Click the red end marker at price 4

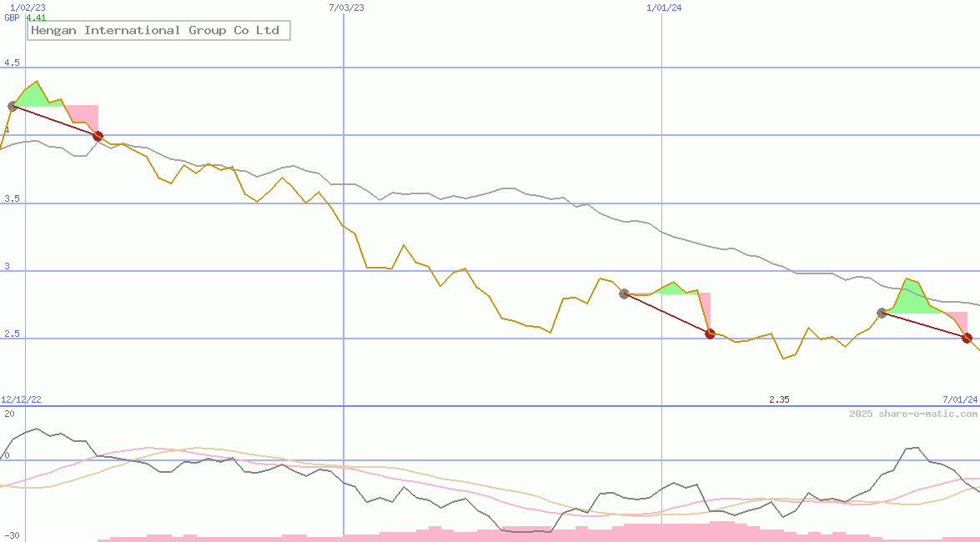coord(98,136)
